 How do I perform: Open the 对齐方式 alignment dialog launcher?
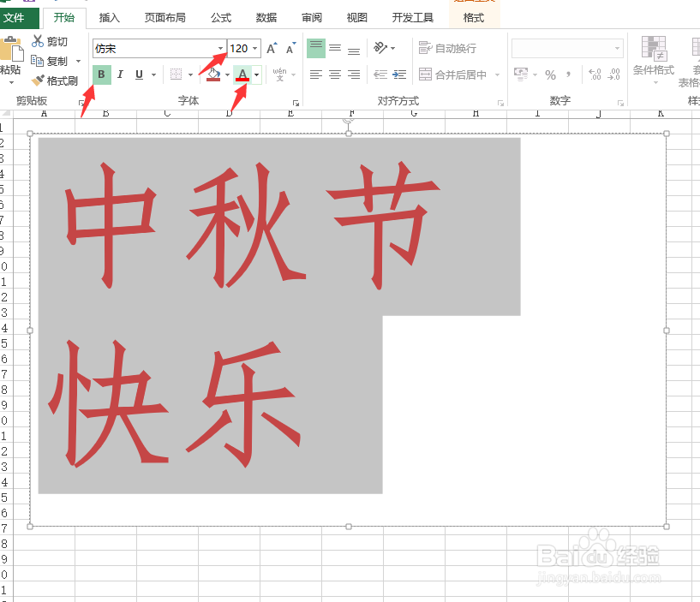pos(500,103)
